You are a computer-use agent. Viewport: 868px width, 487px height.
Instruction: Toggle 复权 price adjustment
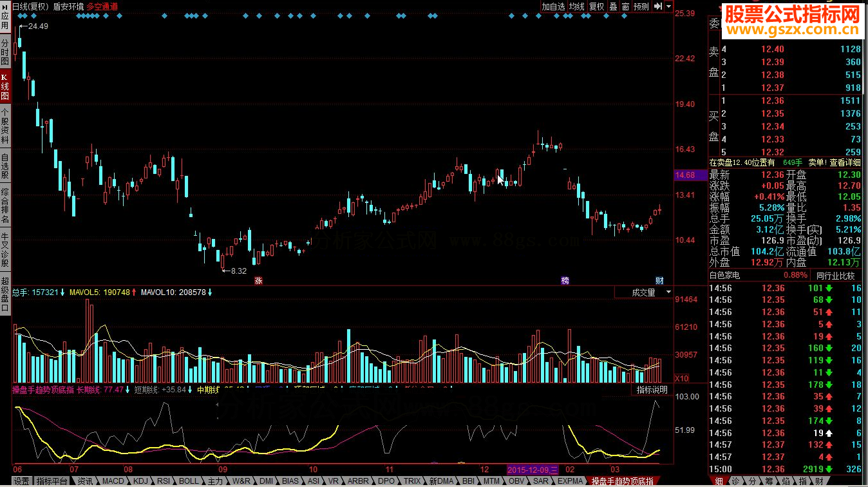click(597, 6)
